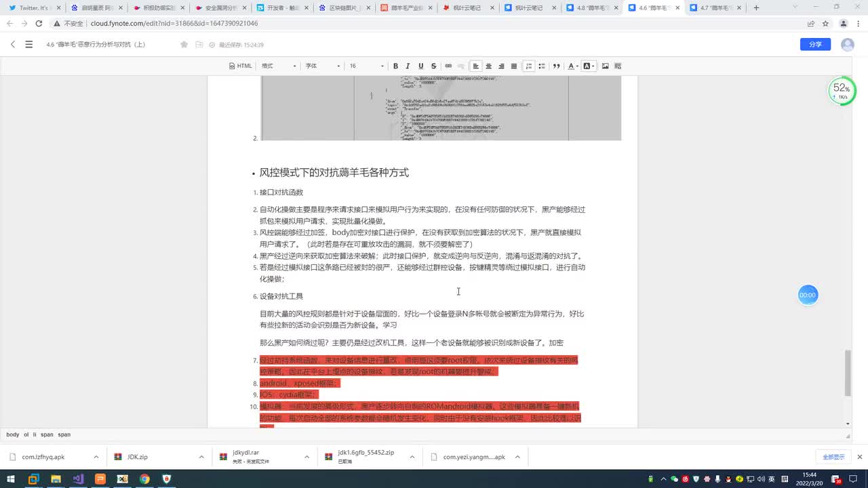Switch to HTML source mode
This screenshot has height=488, width=868.
coord(241,66)
